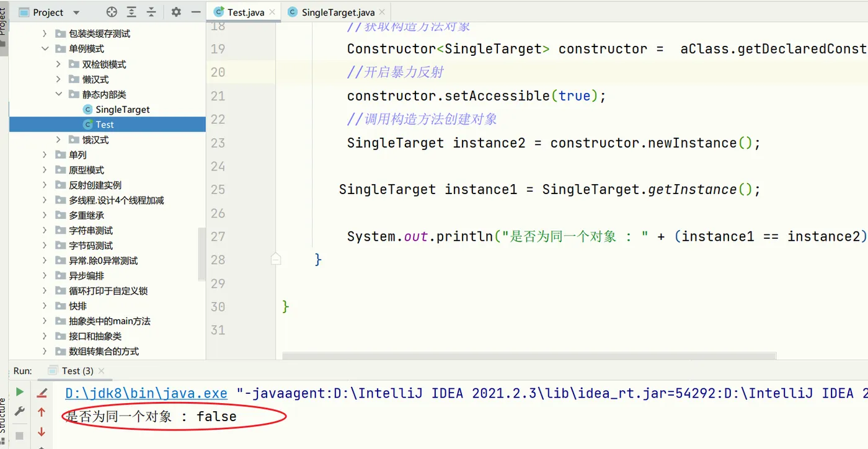Select the 循环打印于自定义锁 folder

click(x=107, y=291)
